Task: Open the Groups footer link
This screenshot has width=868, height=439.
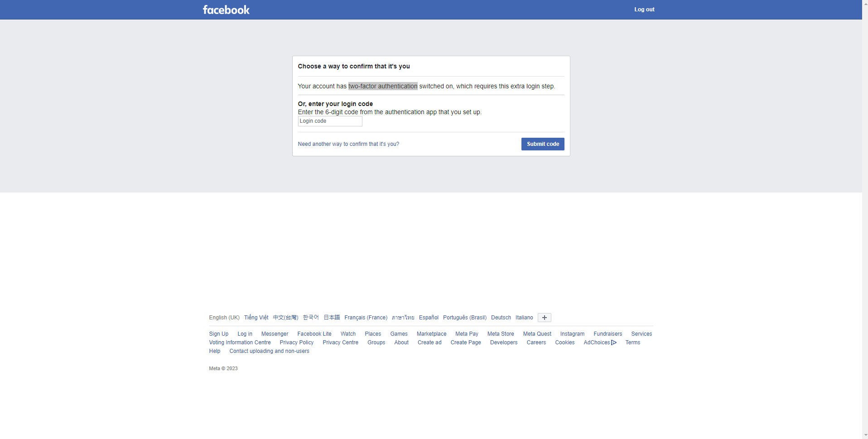Action: [376, 343]
